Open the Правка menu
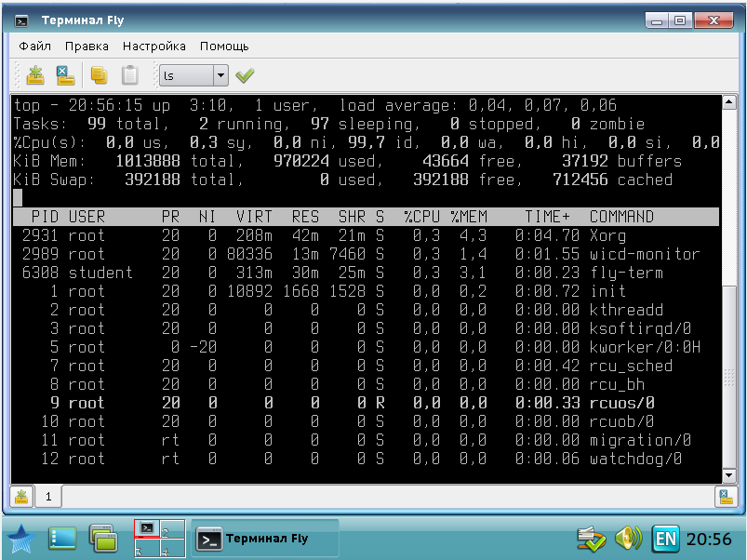The image size is (747, 560). 87,47
